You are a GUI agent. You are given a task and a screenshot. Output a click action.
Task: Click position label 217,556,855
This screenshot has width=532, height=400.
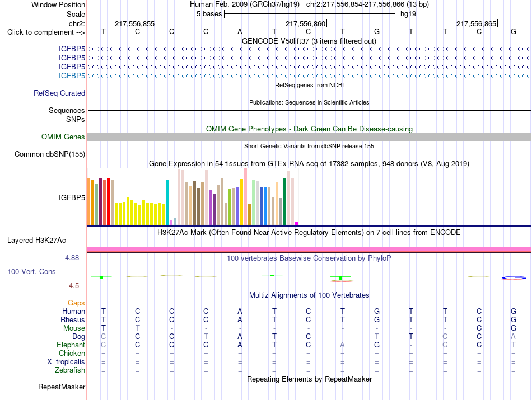pyautogui.click(x=134, y=23)
